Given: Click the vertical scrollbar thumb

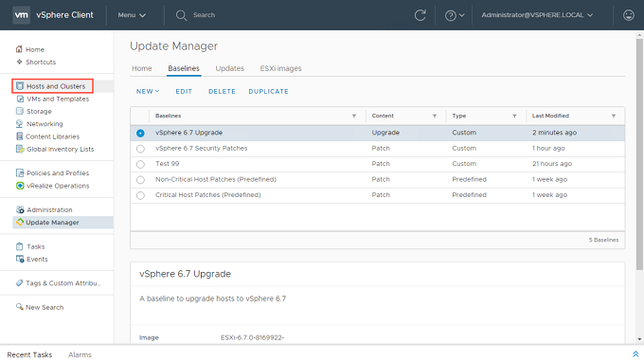Looking at the screenshot, I should 639,154.
